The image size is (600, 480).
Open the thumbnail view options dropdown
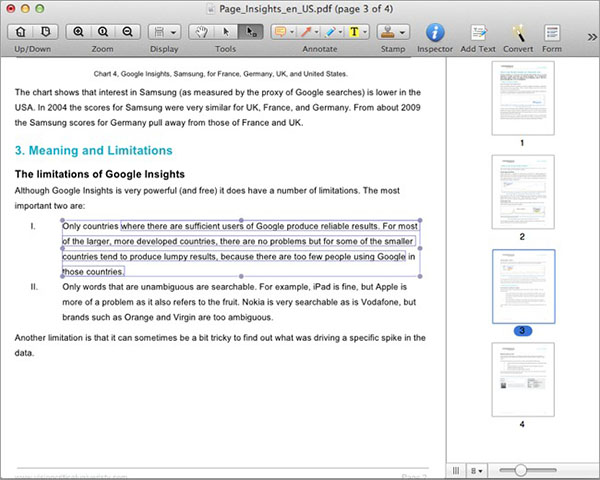pyautogui.click(x=477, y=468)
